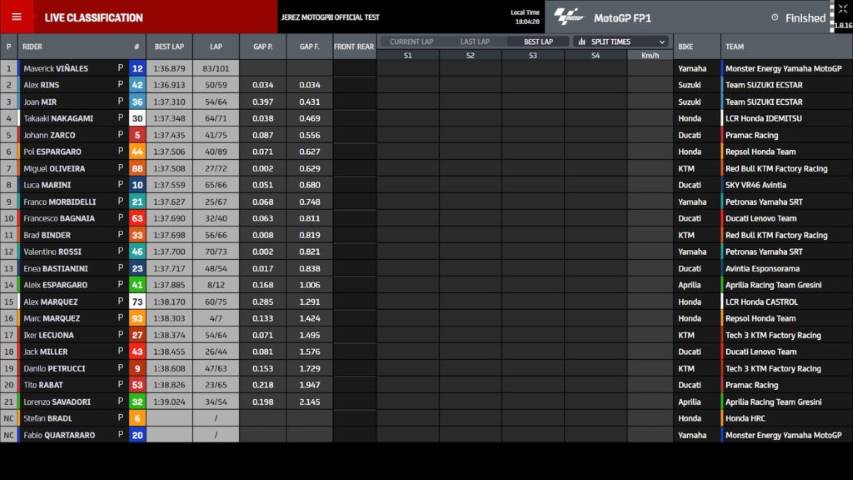This screenshot has height=480, width=853.
Task: Select rider Takaaki NAKAGAMI
Action: click(x=58, y=118)
